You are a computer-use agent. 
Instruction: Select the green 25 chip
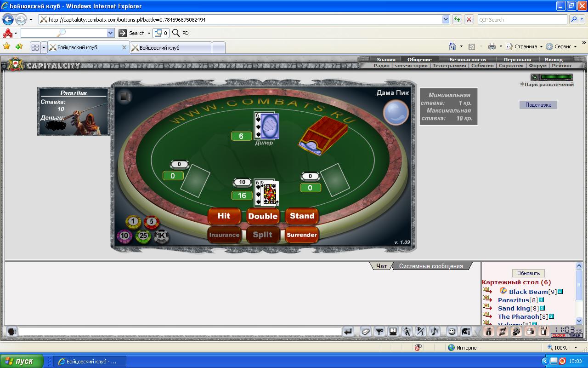pyautogui.click(x=143, y=236)
